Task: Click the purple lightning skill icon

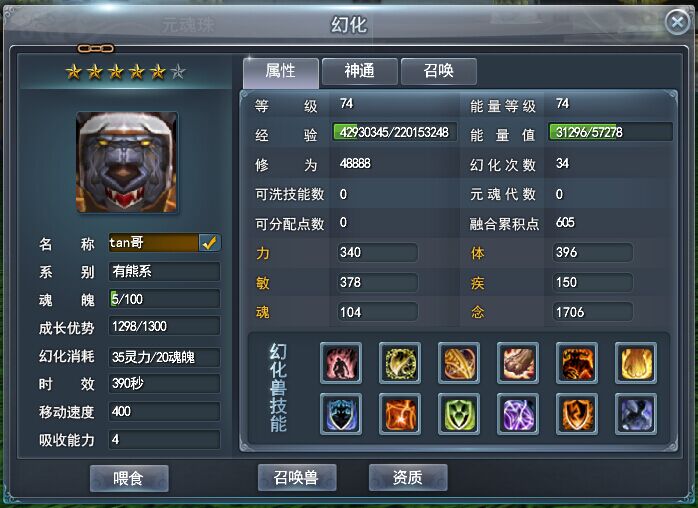Action: [x=518, y=414]
